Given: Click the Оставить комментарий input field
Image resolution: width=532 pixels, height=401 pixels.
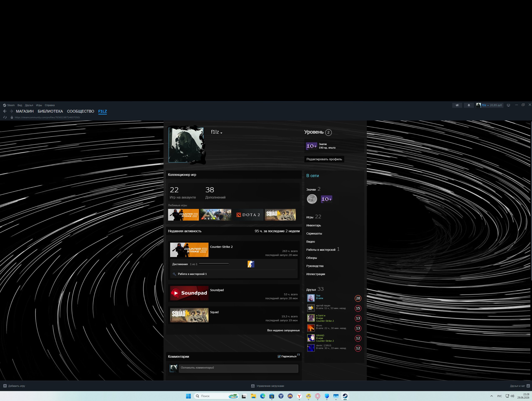Looking at the screenshot, I should pyautogui.click(x=238, y=369).
